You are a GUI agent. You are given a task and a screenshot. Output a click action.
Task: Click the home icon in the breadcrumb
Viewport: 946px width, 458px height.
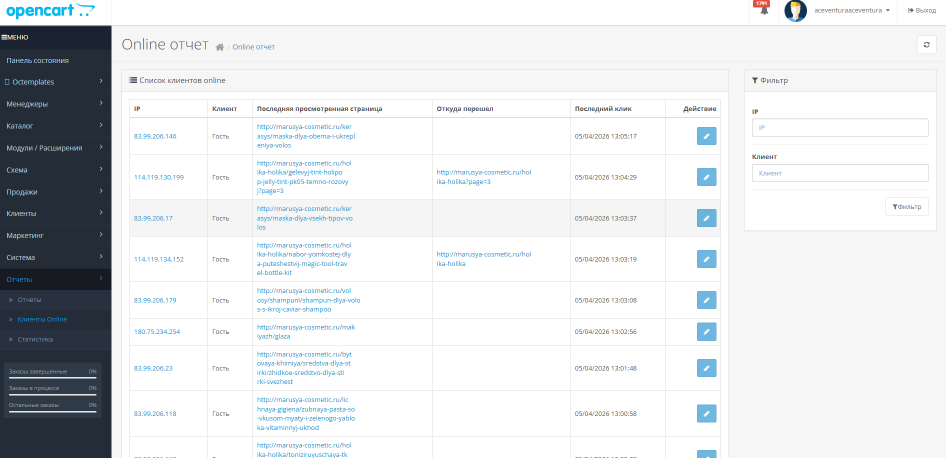coord(220,47)
